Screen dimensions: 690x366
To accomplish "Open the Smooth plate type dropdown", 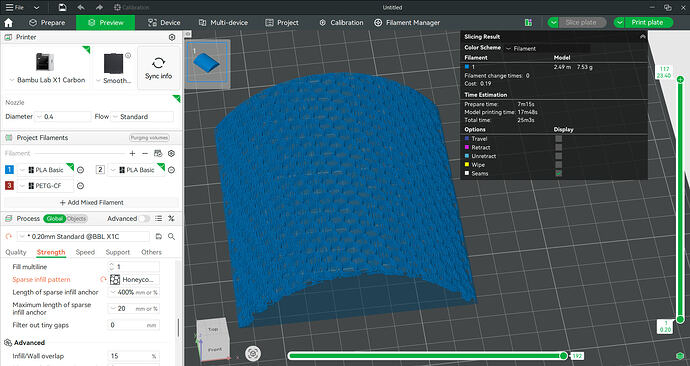I will (x=114, y=81).
